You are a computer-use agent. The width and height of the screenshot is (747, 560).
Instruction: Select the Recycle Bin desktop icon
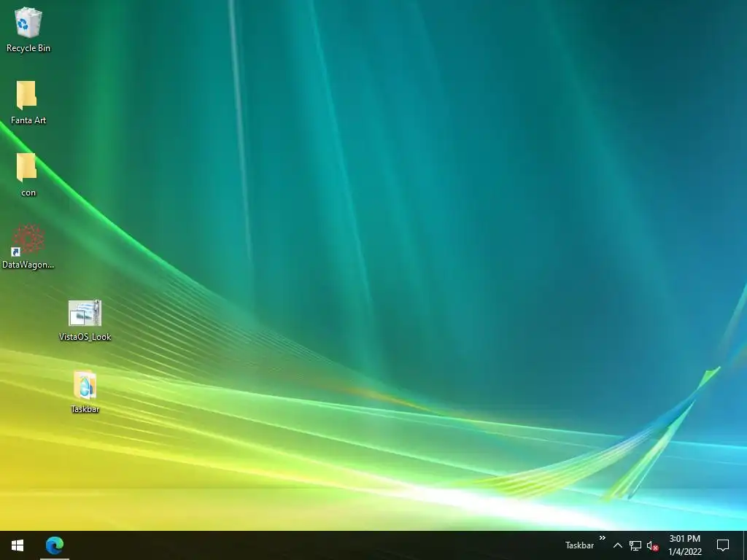28,23
